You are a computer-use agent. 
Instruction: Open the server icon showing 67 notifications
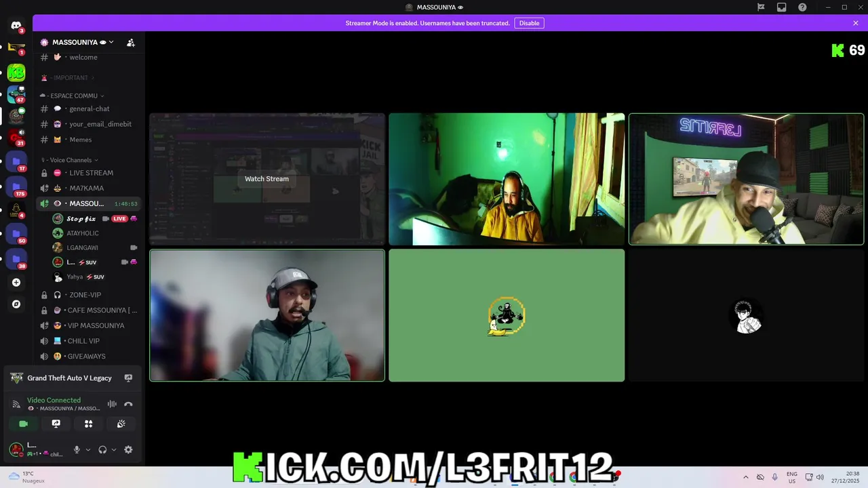(x=16, y=95)
